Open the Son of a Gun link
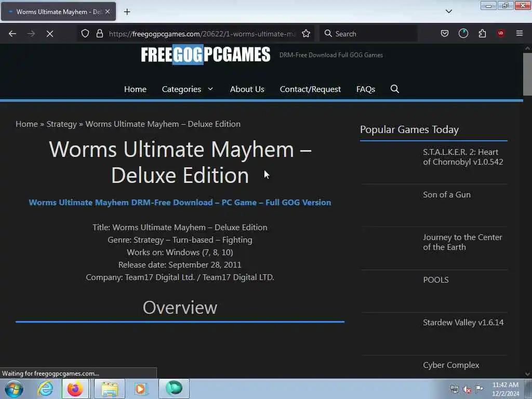The height and width of the screenshot is (399, 532). point(446,195)
